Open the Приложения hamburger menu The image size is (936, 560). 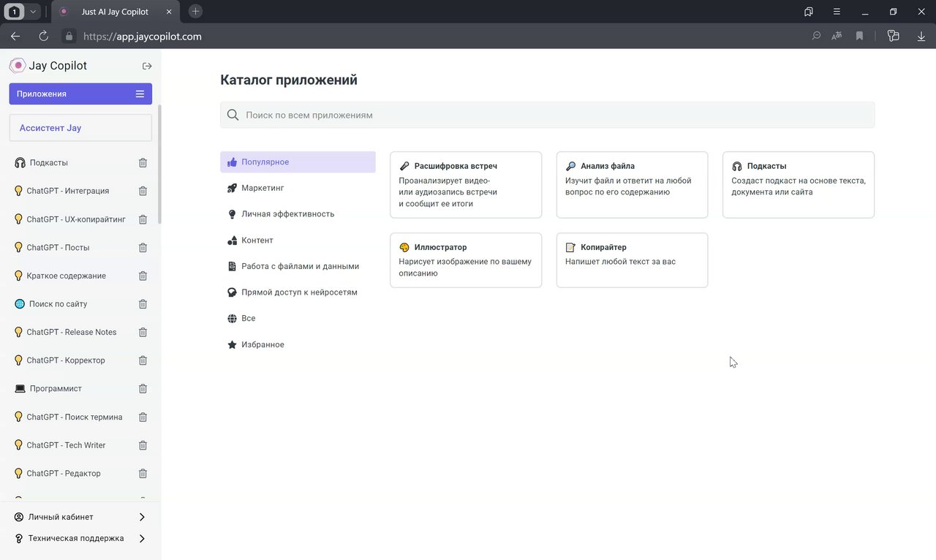[x=140, y=94]
